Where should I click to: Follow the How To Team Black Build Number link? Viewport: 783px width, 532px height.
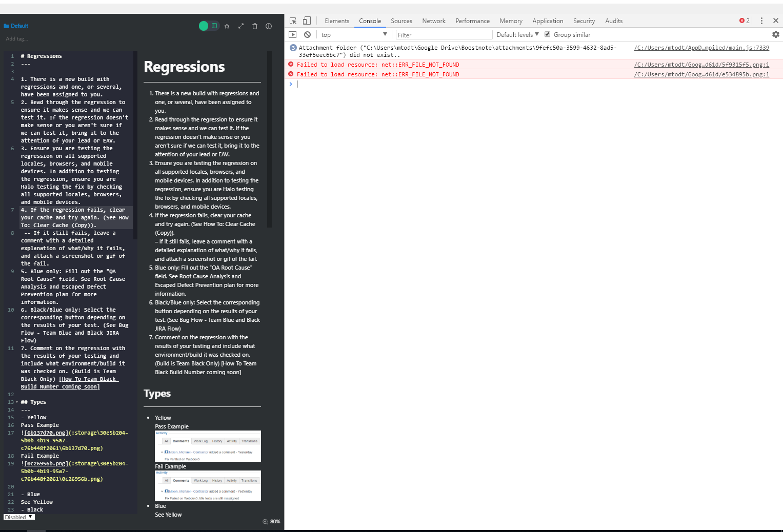(88, 379)
